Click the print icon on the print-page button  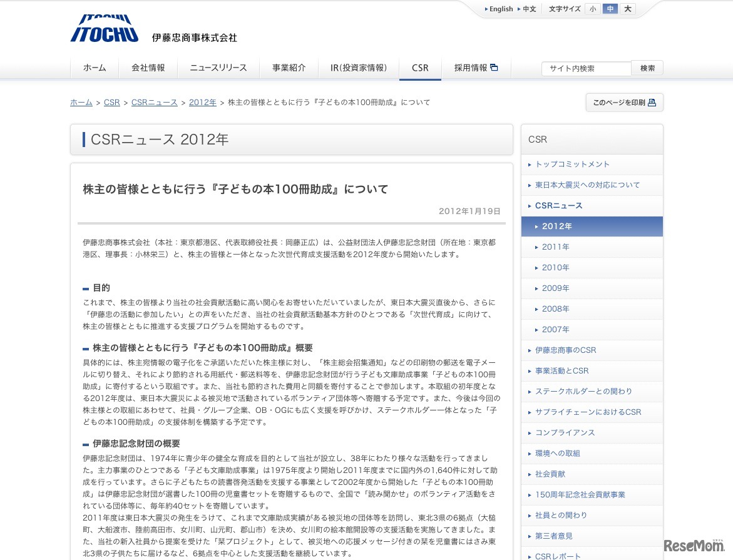coord(652,103)
